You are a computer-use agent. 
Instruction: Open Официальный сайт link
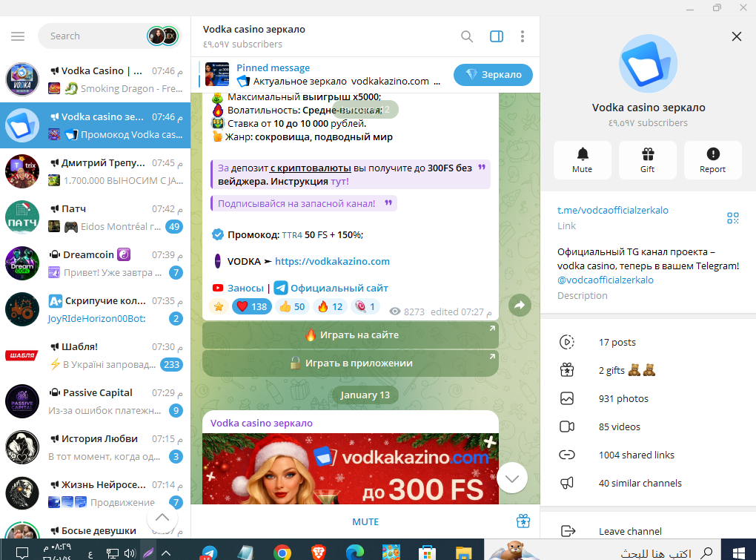point(339,288)
